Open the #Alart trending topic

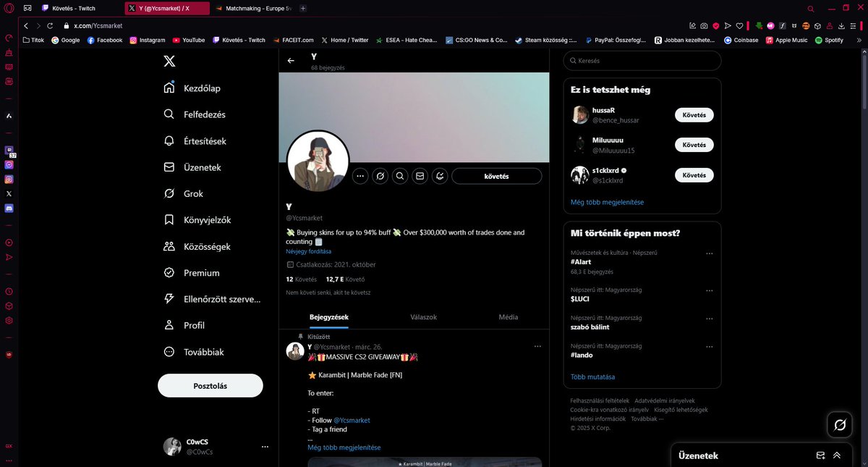582,261
